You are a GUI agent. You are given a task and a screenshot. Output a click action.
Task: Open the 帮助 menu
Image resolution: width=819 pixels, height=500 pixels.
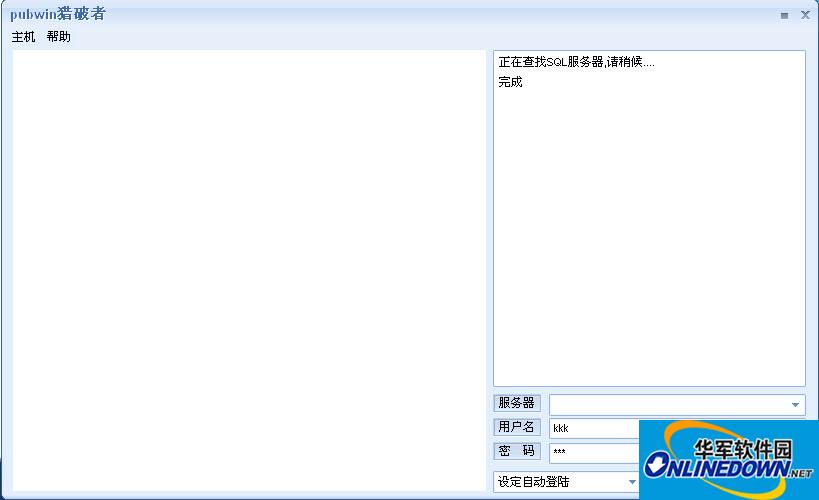click(58, 37)
